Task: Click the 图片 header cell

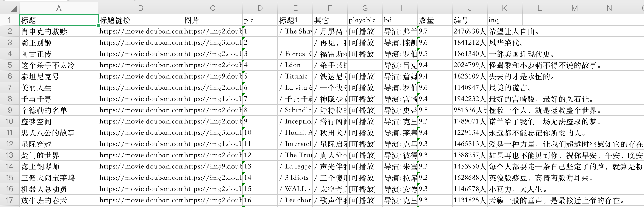Action: coord(213,20)
